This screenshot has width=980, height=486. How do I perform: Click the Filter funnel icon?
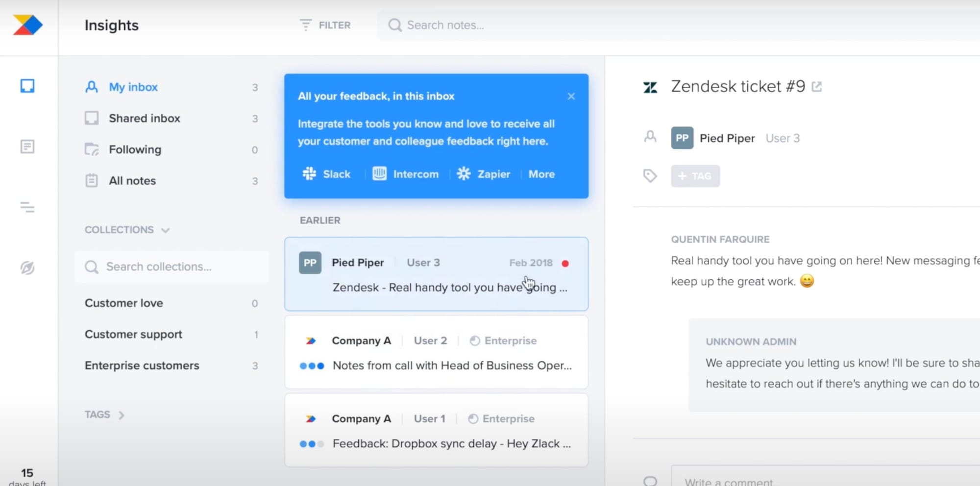click(306, 25)
